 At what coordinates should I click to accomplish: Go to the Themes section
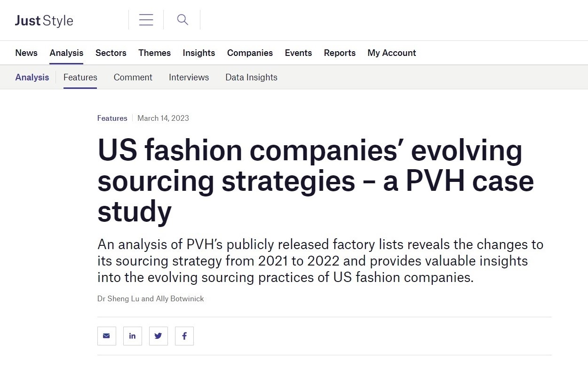tap(154, 53)
